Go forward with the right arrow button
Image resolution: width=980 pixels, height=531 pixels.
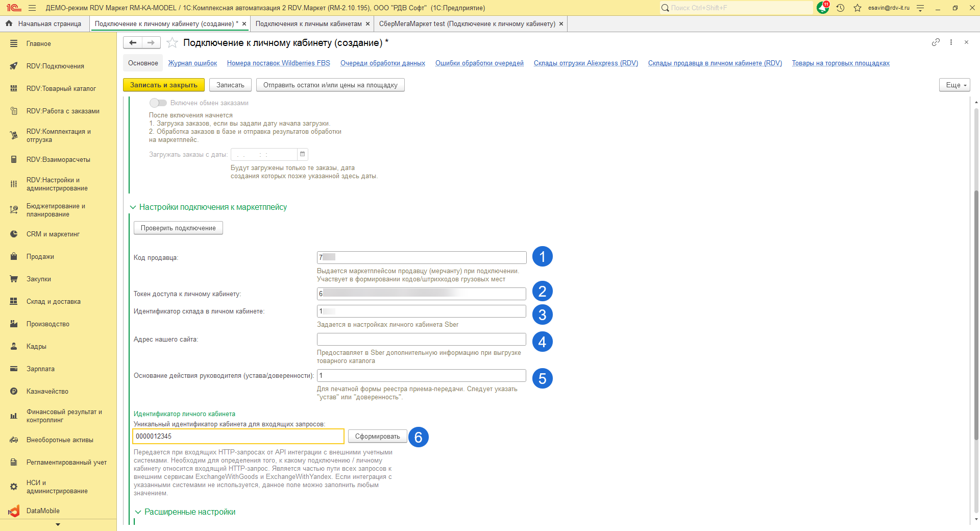(x=151, y=43)
